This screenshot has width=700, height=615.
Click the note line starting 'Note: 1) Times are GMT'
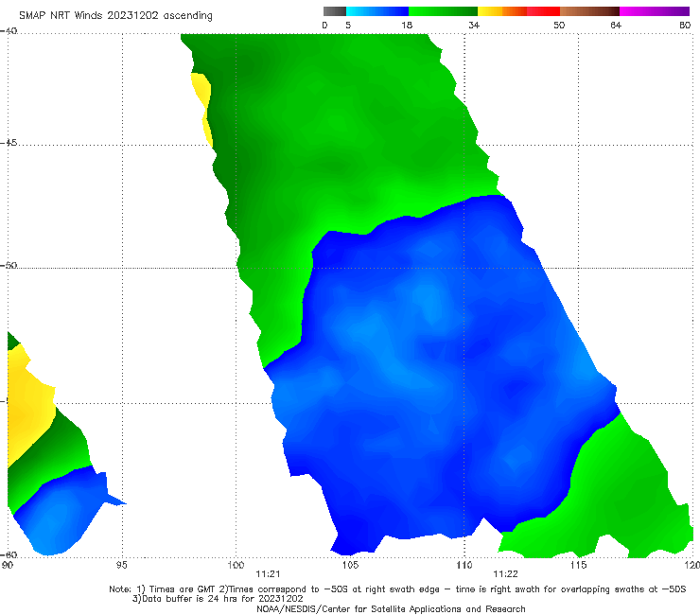tap(397, 589)
